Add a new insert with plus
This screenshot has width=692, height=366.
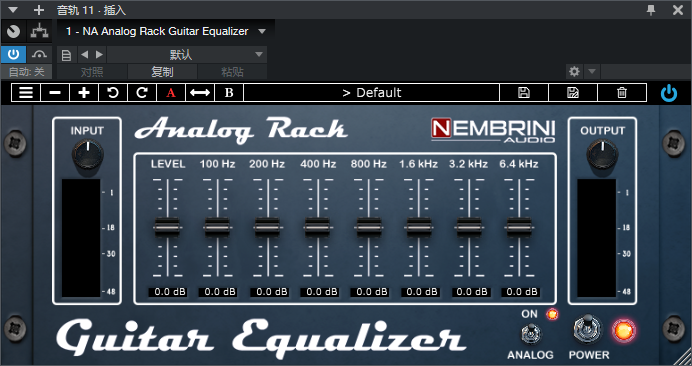tap(39, 10)
